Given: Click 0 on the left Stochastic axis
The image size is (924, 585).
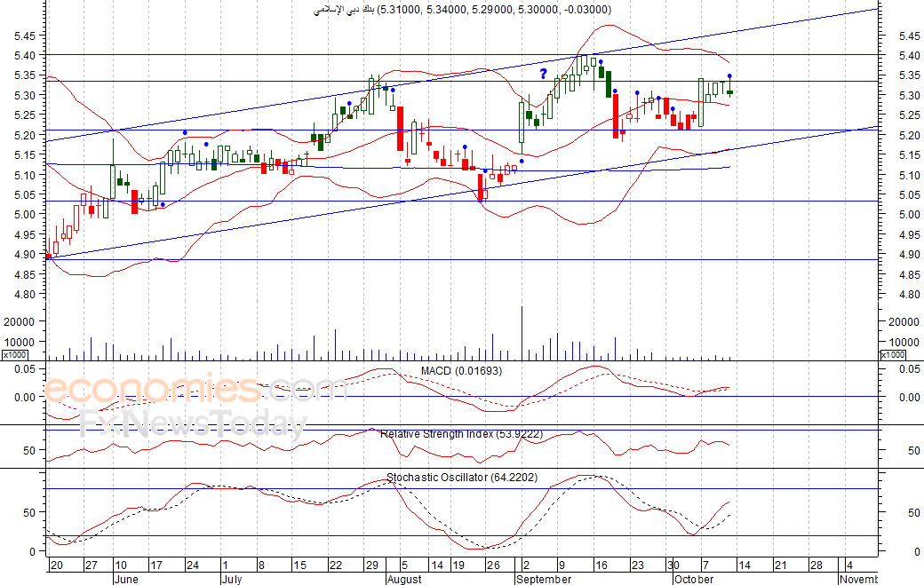Looking at the screenshot, I should pyautogui.click(x=33, y=551).
